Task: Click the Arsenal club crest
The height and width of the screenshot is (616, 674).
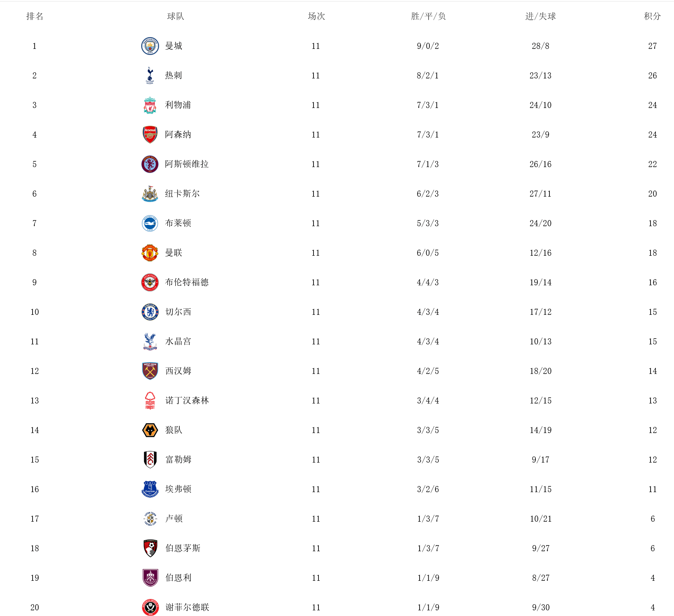Action: point(150,134)
